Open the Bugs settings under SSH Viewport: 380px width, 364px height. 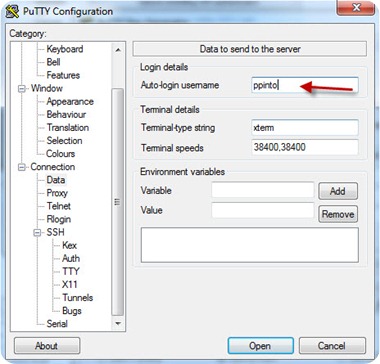[72, 311]
